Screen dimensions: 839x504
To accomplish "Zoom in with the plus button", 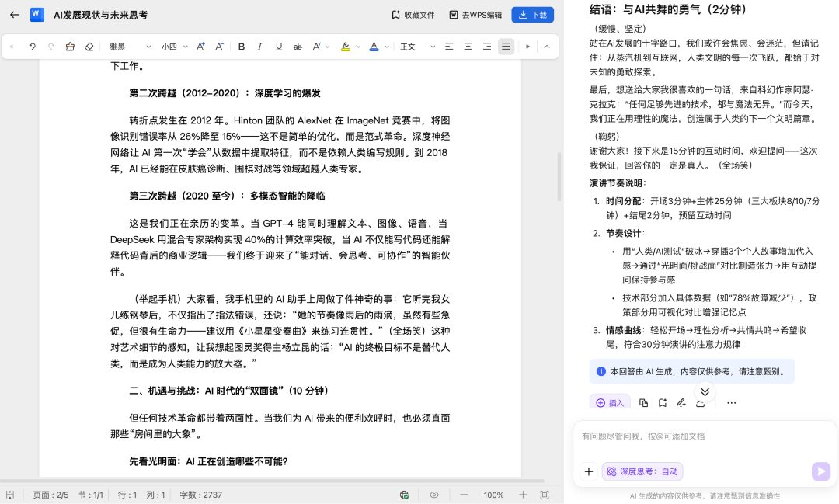I will 523,495.
